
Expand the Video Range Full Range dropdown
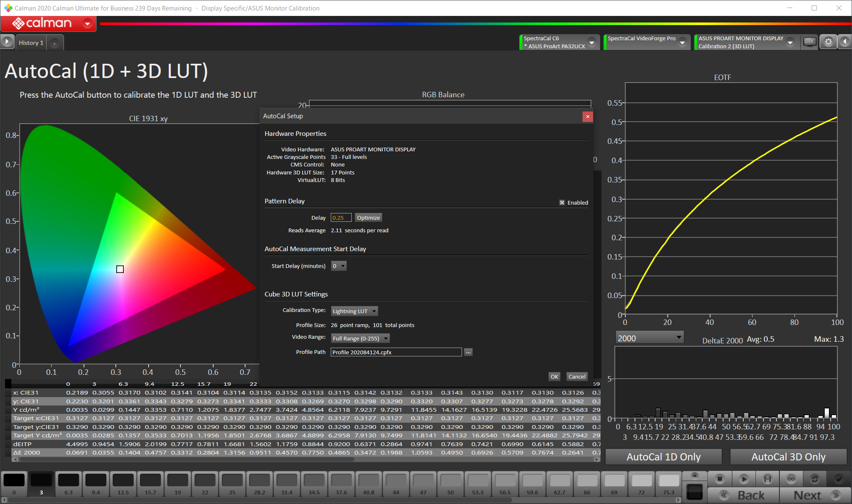[x=361, y=338]
